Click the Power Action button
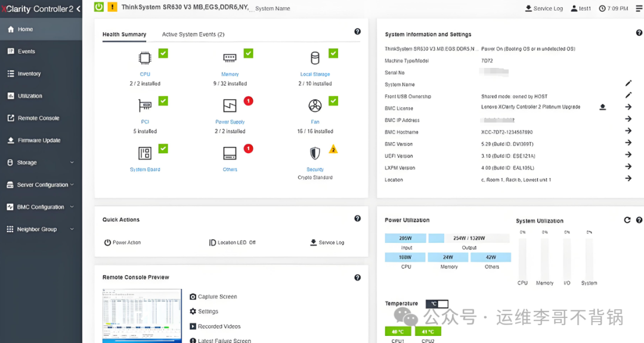Viewport: 644px width, 343px height. (x=122, y=242)
